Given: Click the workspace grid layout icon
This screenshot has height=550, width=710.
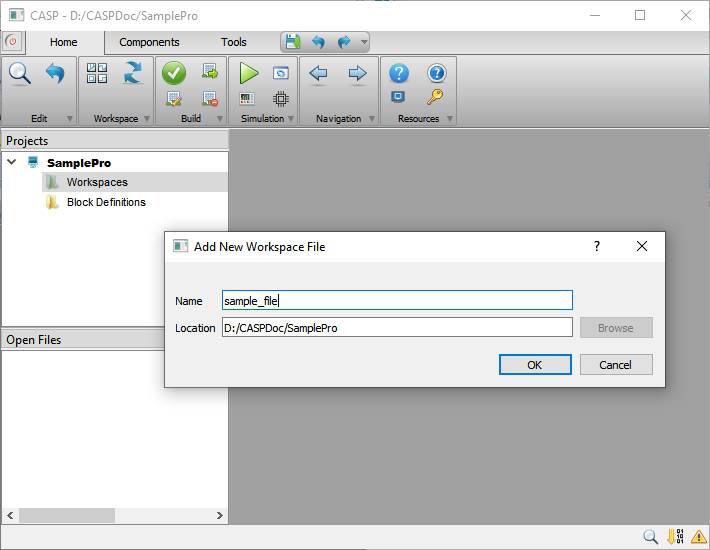Looking at the screenshot, I should click(x=97, y=73).
